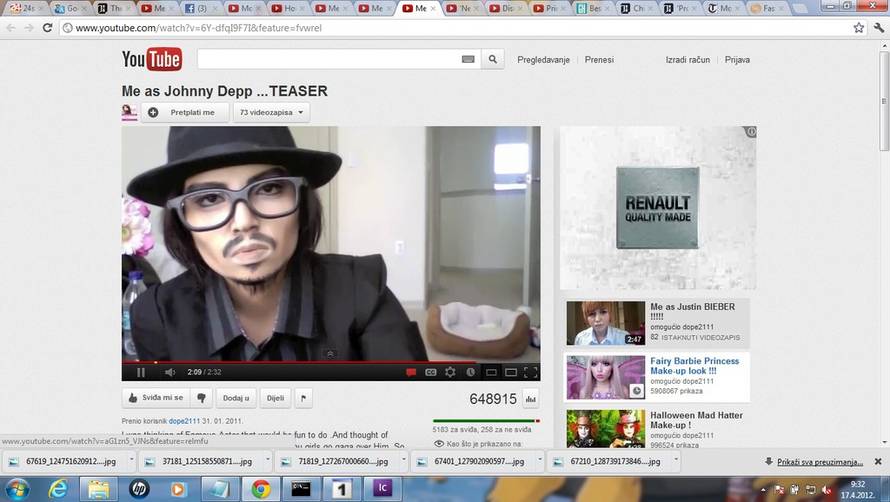Open video quality settings gear
The height and width of the screenshot is (502, 890).
click(450, 372)
